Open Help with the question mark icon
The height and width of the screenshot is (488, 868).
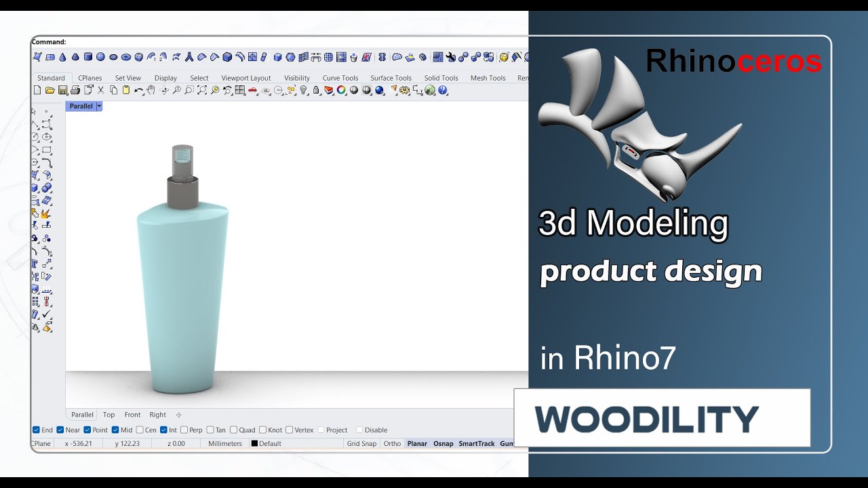pos(442,90)
